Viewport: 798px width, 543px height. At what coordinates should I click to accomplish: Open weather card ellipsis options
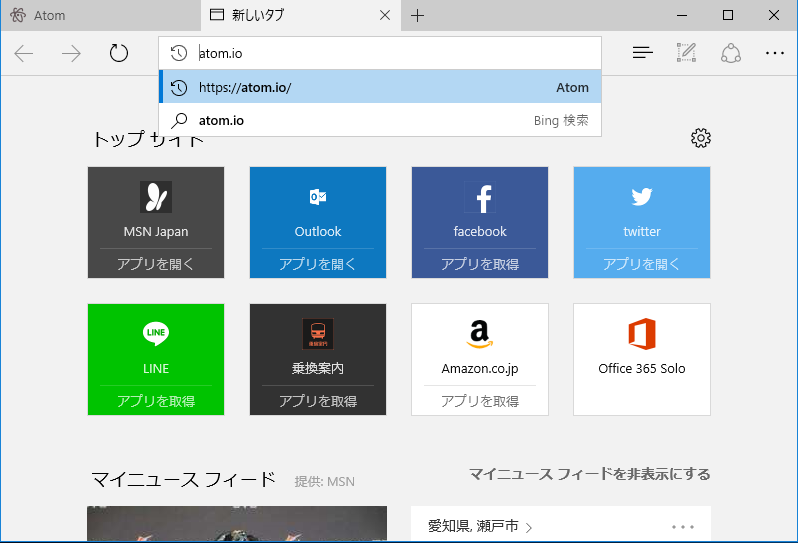682,527
